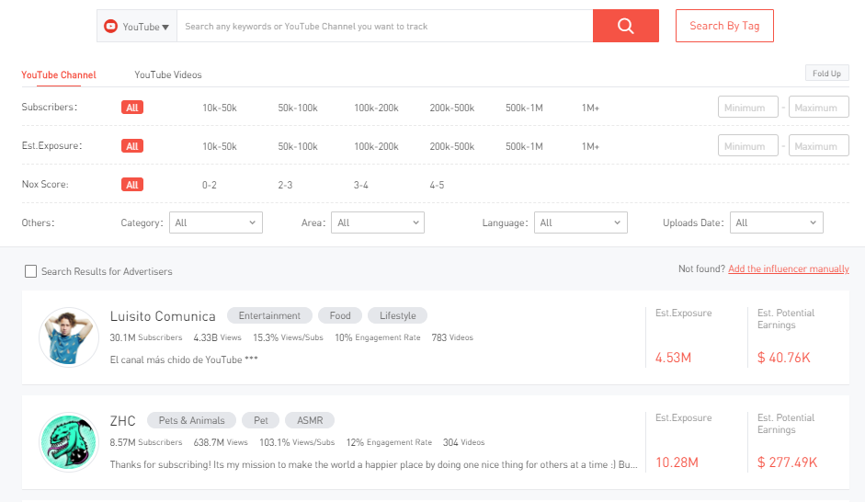Click Luisito Comunica's $ 40.76K earnings value
Image resolution: width=865 pixels, height=502 pixels.
784,357
